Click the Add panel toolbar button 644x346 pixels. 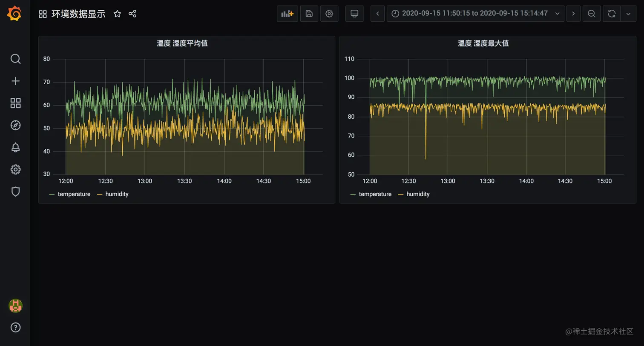287,14
